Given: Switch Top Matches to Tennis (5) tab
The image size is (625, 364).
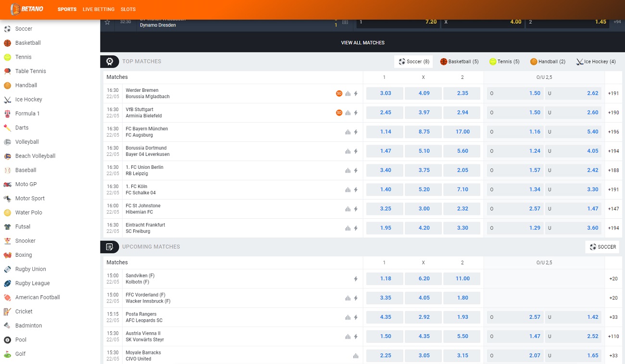Looking at the screenshot, I should [504, 62].
